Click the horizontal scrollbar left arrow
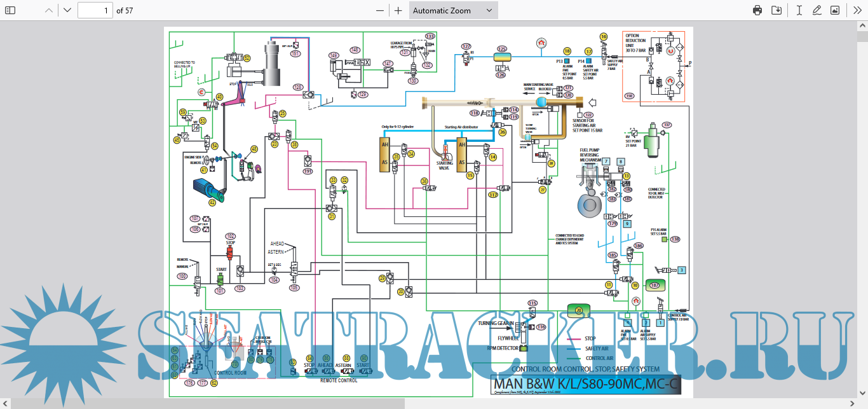Viewport: 868px width, 409px height. point(5,404)
